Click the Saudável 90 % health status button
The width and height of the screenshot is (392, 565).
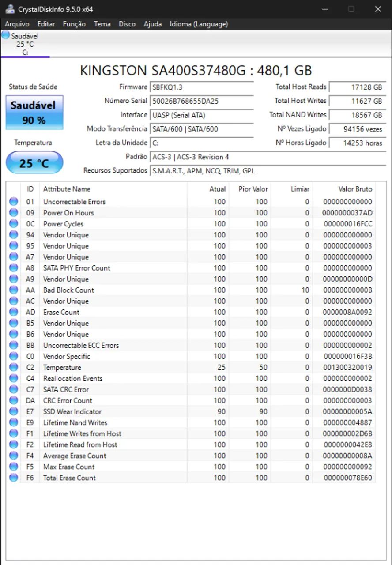click(x=34, y=113)
